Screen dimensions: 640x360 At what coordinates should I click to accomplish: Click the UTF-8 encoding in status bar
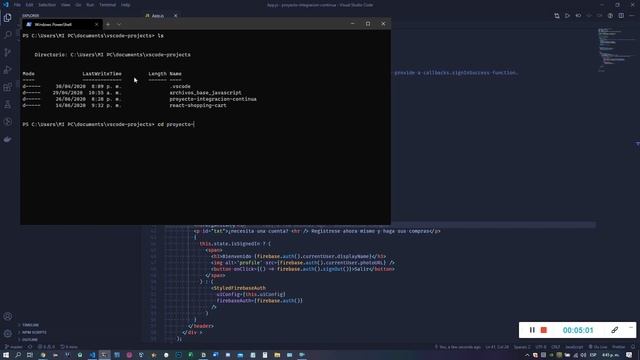[x=541, y=347]
